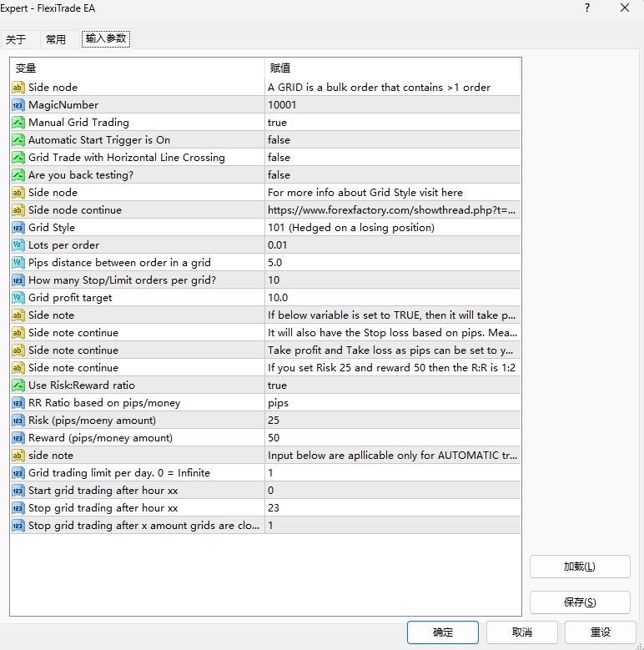Click the Start grid trading after hour icon
The height and width of the screenshot is (650, 644).
(18, 491)
